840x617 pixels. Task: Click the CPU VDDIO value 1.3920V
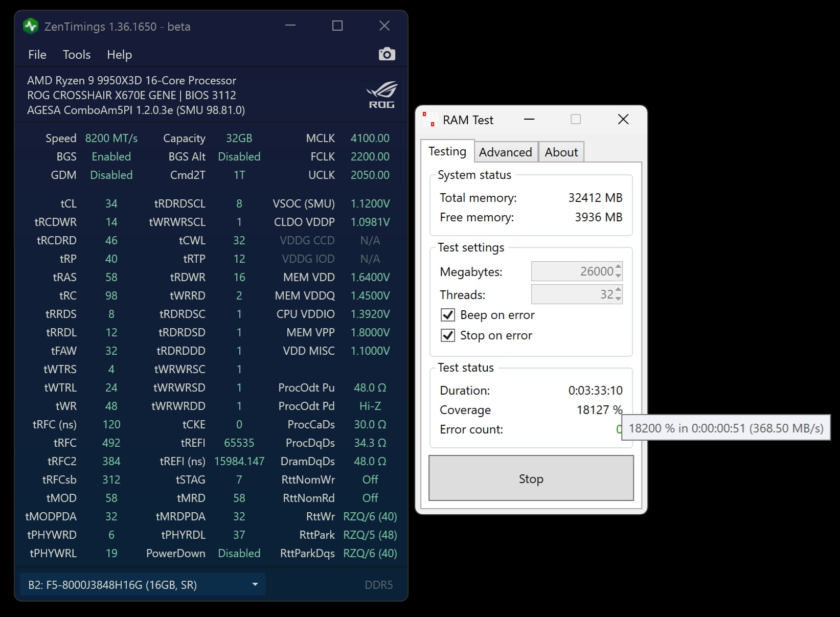(370, 314)
